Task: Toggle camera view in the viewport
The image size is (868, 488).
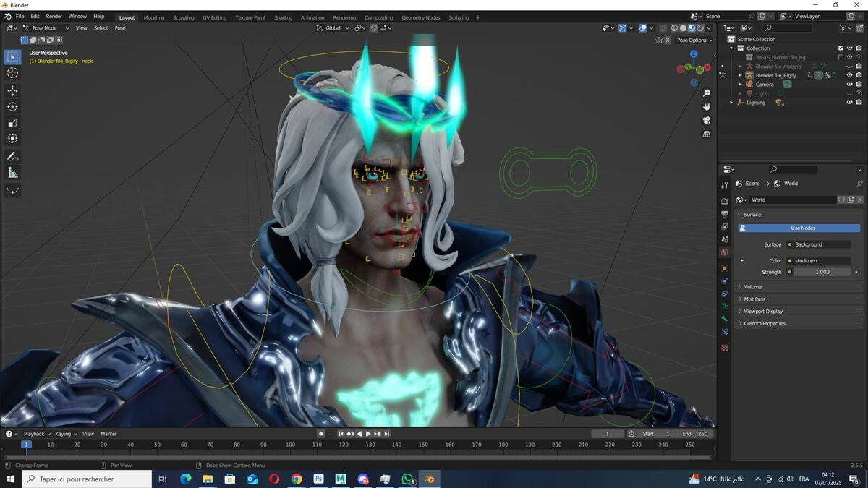Action: pyautogui.click(x=707, y=120)
